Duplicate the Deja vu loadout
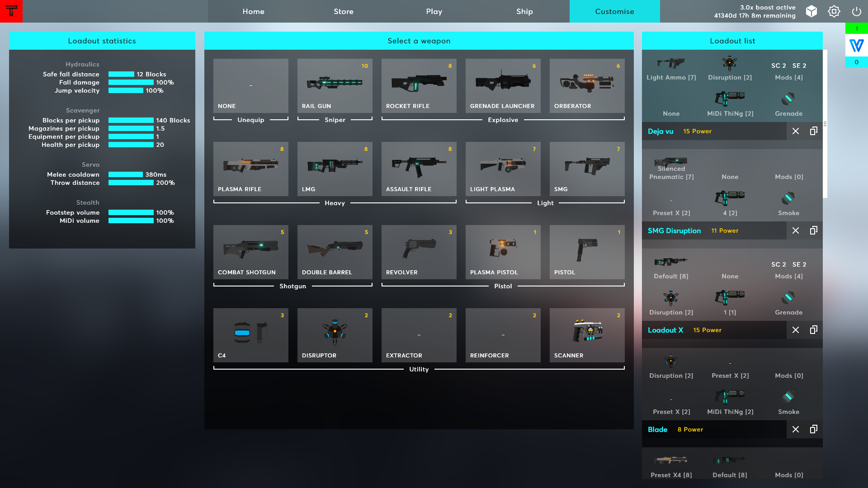868x488 pixels. click(813, 131)
